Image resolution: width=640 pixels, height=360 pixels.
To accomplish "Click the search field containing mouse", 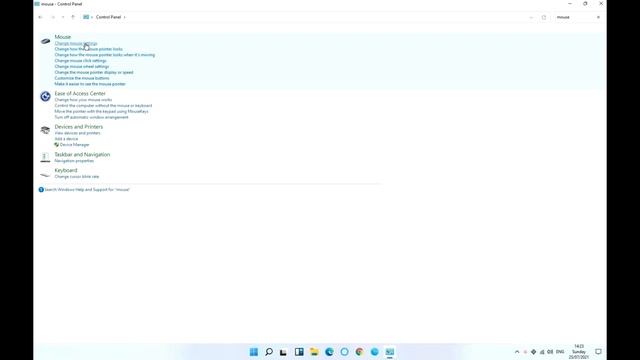I will tap(574, 17).
